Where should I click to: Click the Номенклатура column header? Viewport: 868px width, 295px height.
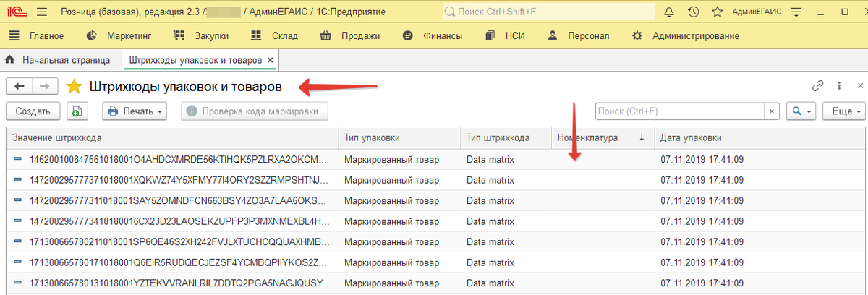(603, 137)
